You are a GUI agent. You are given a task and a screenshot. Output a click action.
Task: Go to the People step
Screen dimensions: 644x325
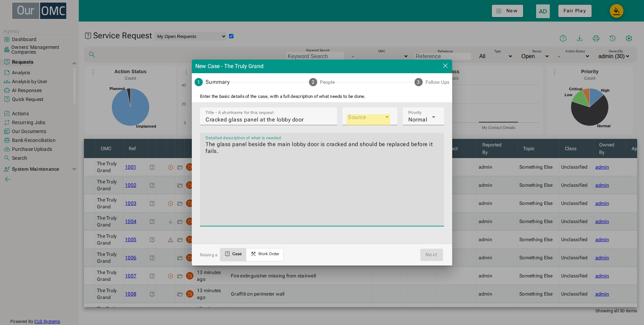[322, 82]
